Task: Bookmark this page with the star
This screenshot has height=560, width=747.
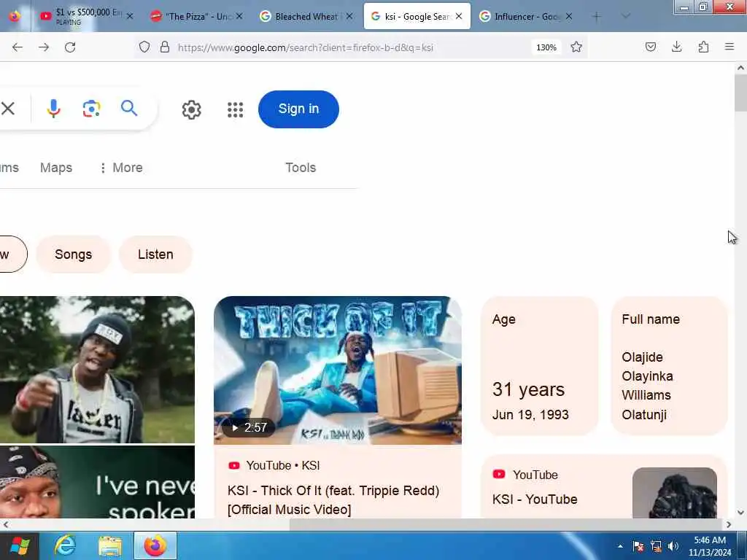Action: click(576, 47)
